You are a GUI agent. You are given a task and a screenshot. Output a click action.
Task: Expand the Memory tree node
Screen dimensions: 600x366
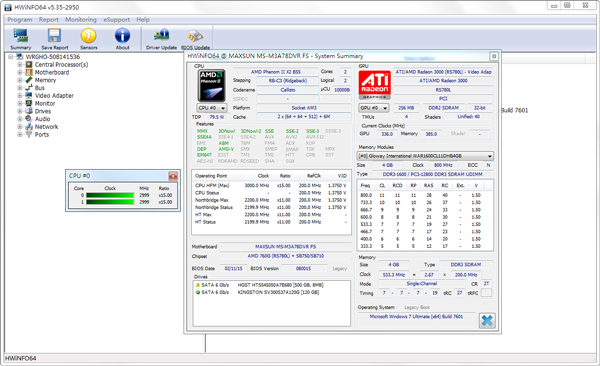click(20, 80)
